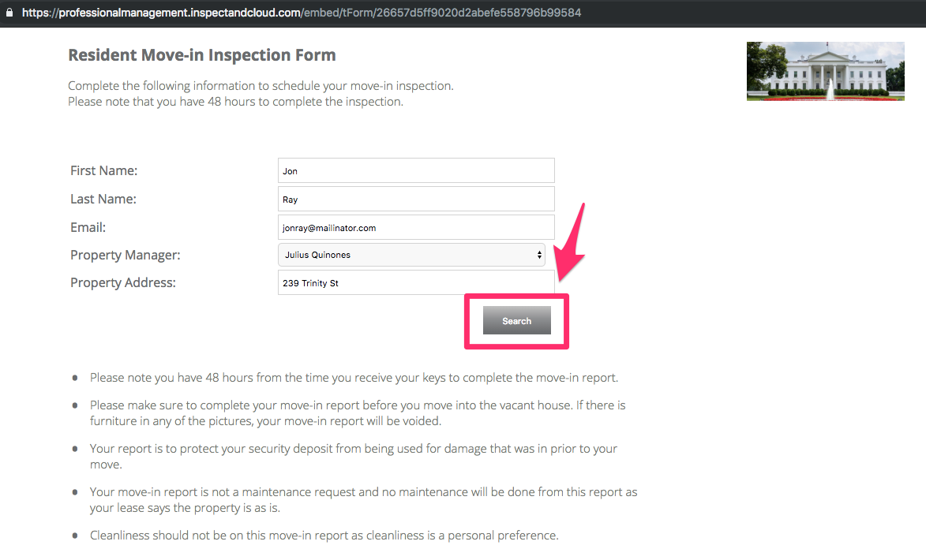Image resolution: width=926 pixels, height=560 pixels.
Task: Select the Julius Quinones dropdown field
Action: pos(411,255)
